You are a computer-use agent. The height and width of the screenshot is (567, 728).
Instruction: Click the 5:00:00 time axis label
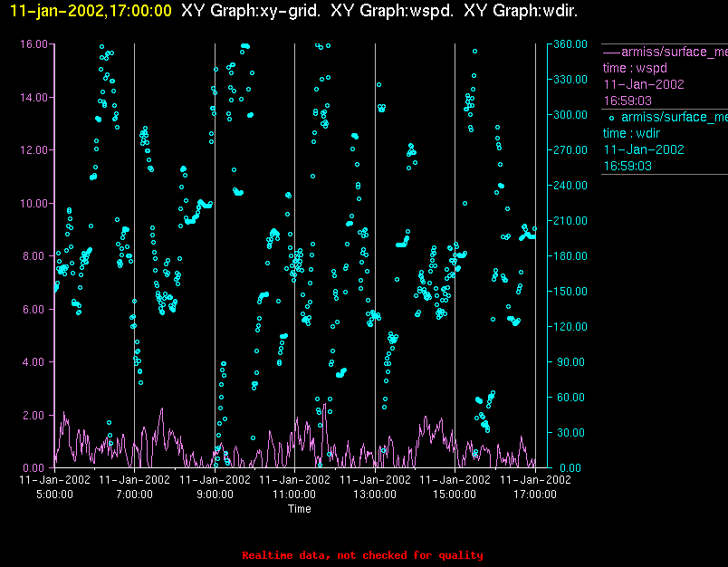[x=54, y=495]
